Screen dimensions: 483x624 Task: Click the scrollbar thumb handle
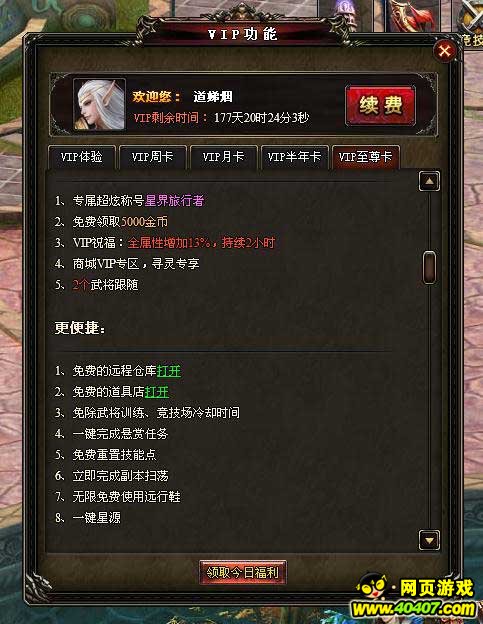click(x=429, y=267)
